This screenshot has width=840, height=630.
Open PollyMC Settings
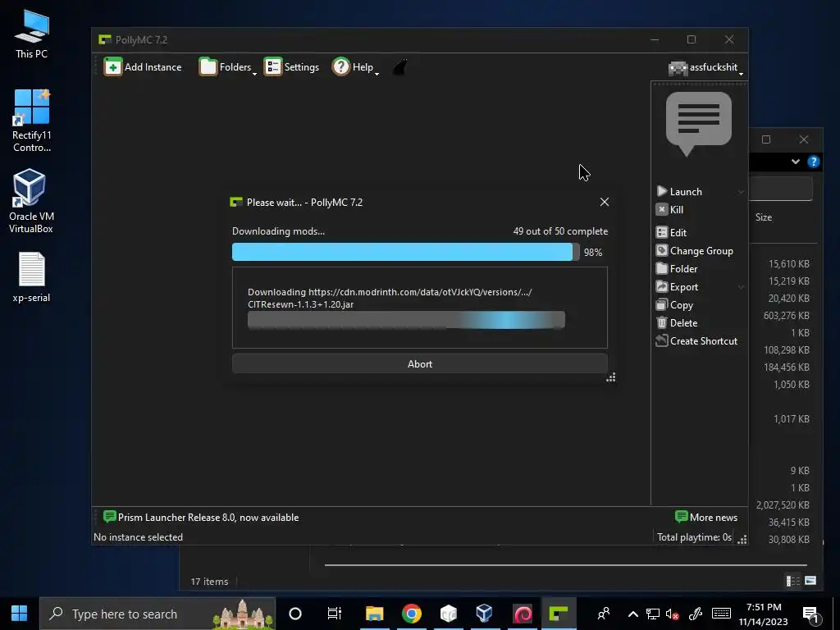(291, 67)
